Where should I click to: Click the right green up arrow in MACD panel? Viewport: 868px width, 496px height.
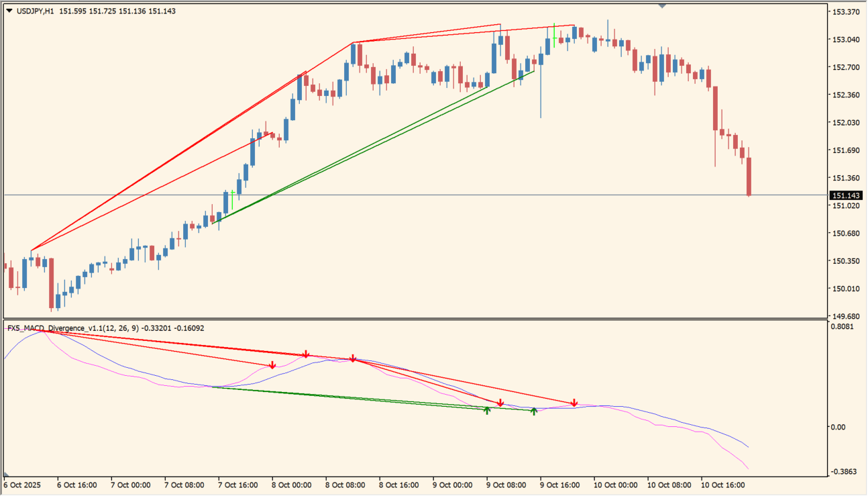(534, 411)
